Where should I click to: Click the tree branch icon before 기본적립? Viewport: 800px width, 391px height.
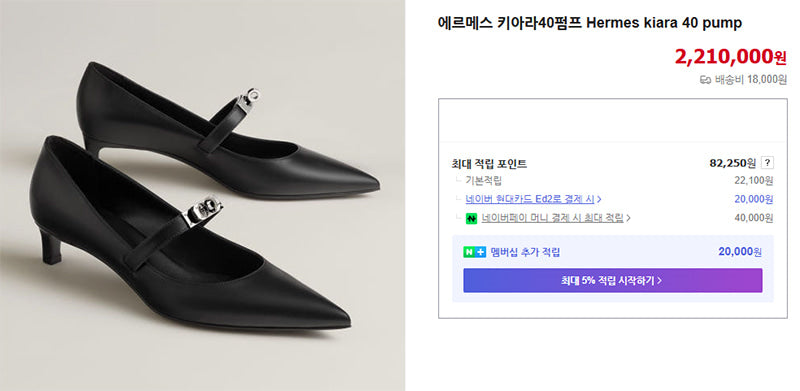click(459, 181)
